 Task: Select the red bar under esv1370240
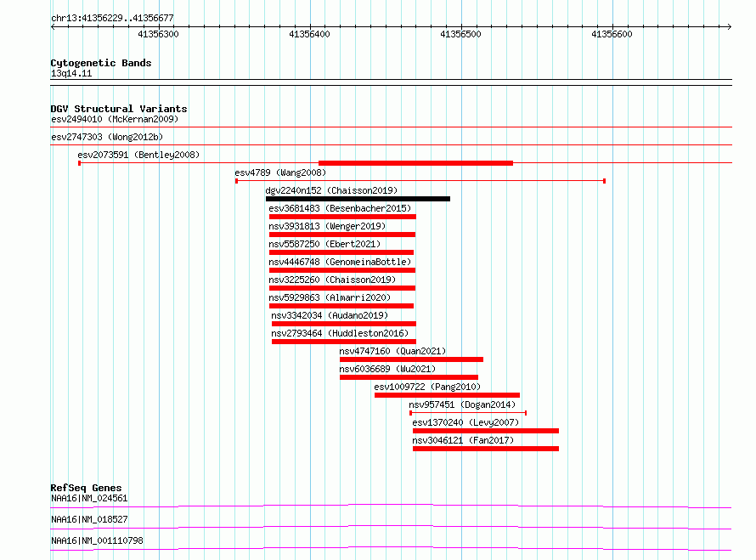click(486, 431)
